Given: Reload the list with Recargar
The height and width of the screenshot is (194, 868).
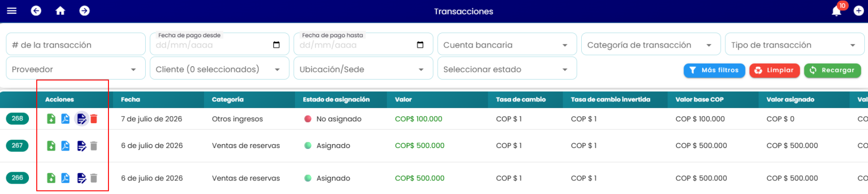Looking at the screenshot, I should point(832,70).
